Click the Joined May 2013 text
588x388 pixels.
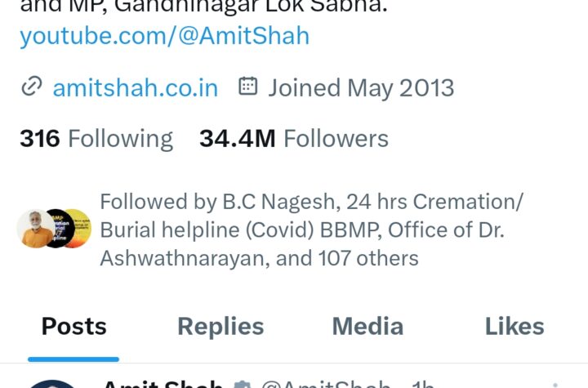point(361,88)
